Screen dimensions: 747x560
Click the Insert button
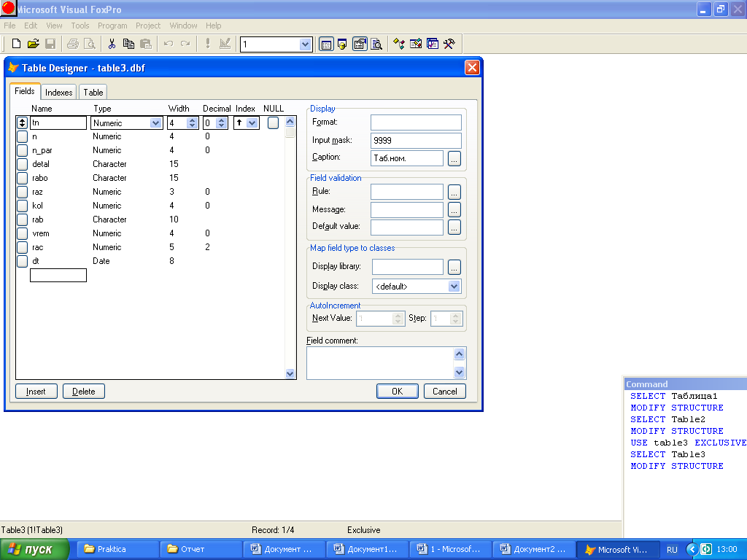(x=36, y=392)
